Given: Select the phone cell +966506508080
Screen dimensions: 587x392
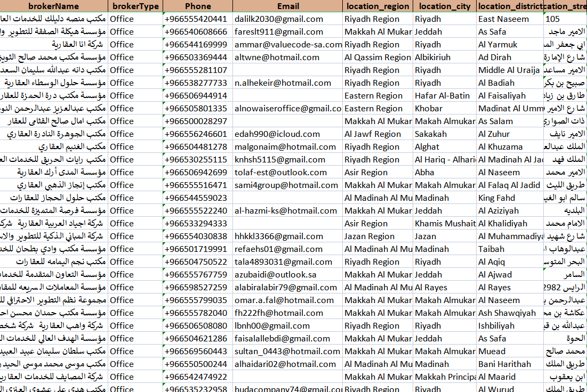Looking at the screenshot, I should click(x=197, y=325).
